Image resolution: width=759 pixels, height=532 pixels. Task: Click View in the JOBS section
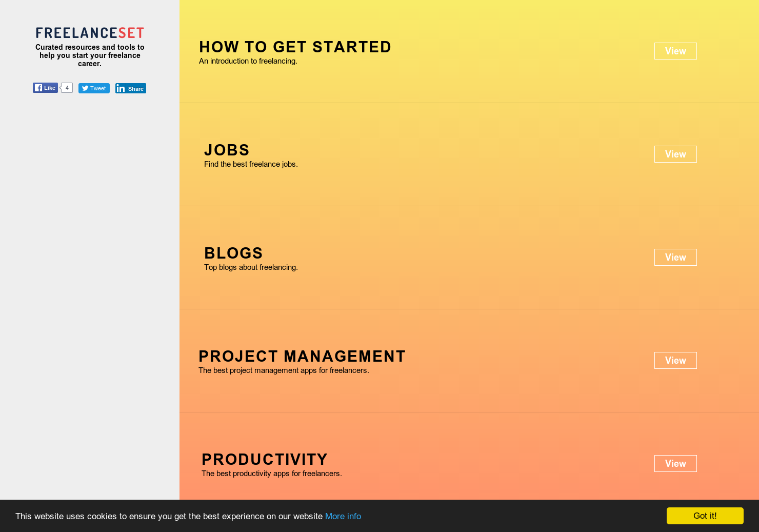(x=675, y=154)
